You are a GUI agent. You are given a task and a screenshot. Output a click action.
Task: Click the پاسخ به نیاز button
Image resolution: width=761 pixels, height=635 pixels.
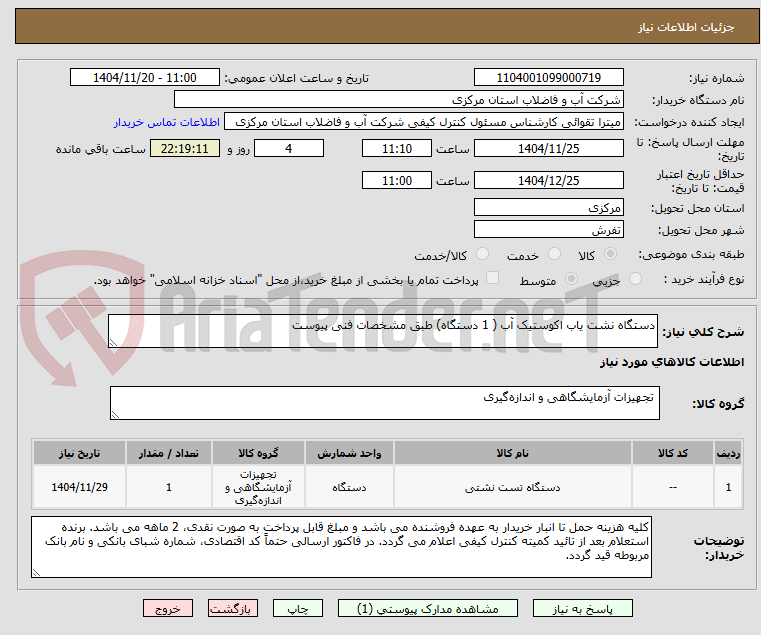(582, 608)
